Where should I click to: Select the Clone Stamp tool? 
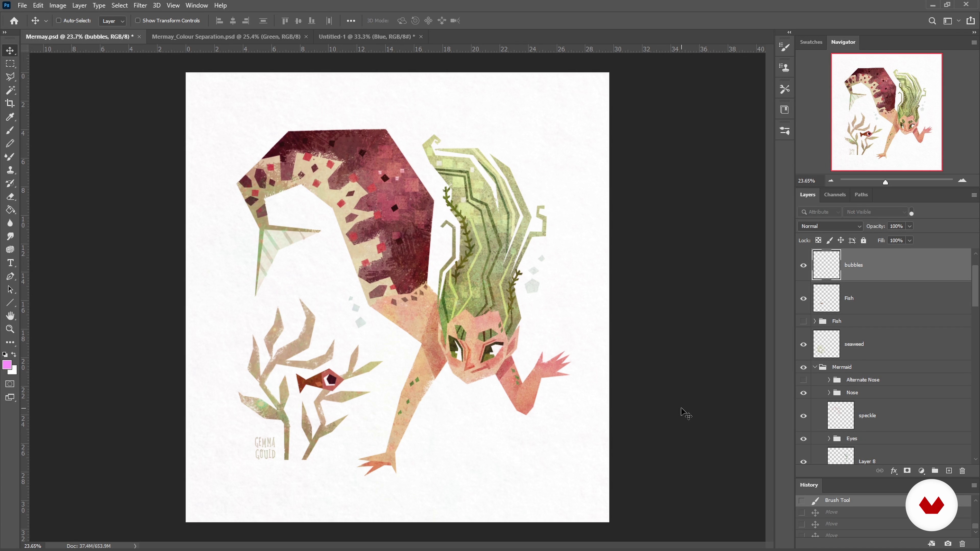10,170
